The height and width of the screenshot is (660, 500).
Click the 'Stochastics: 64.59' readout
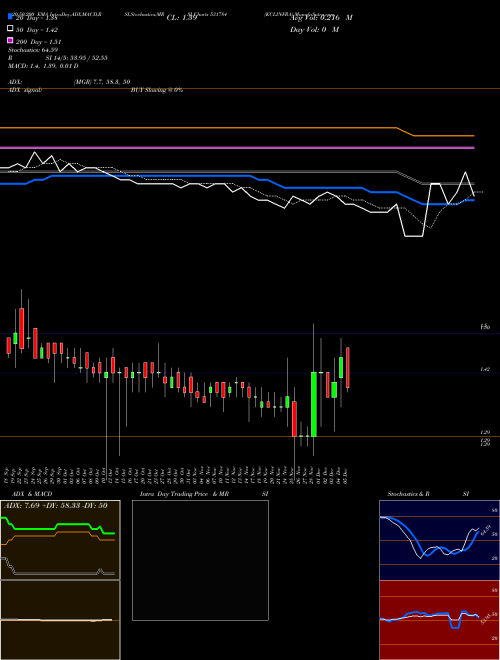point(33,50)
